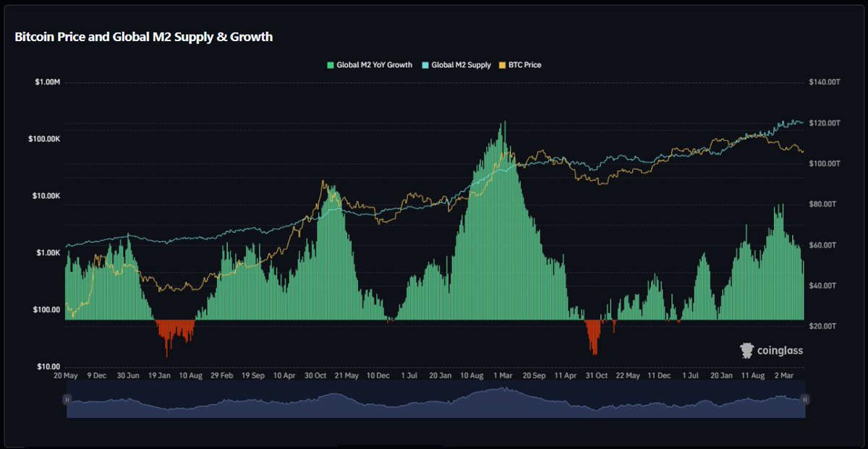Viewport: 868px width, 449px height.
Task: Click the '29 Feb' date label
Action: tap(221, 376)
